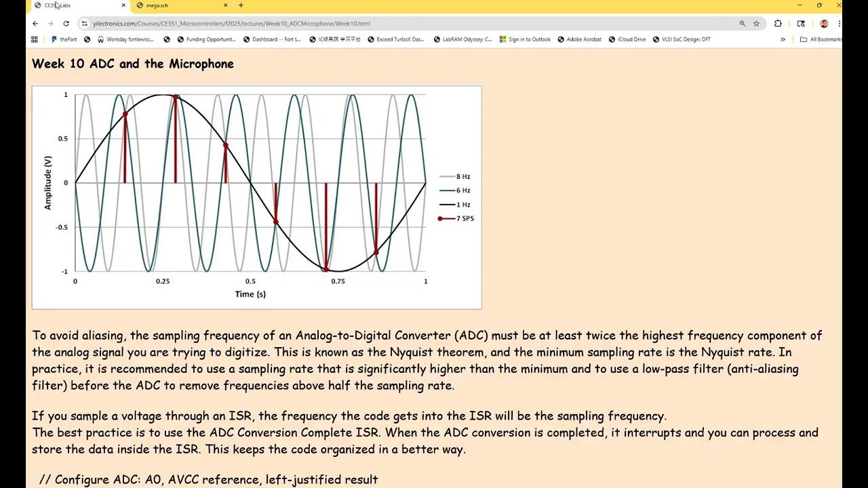Click the Week 10 ADC and the Microphone heading
Screen dimensions: 868x488
[133, 64]
